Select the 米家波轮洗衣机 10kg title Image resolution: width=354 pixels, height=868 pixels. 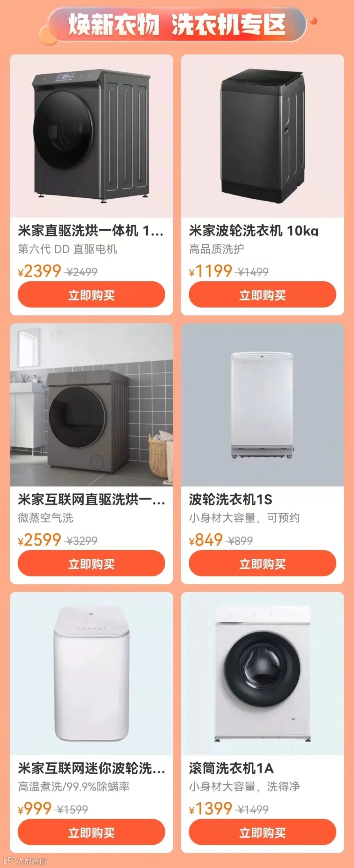point(254,231)
